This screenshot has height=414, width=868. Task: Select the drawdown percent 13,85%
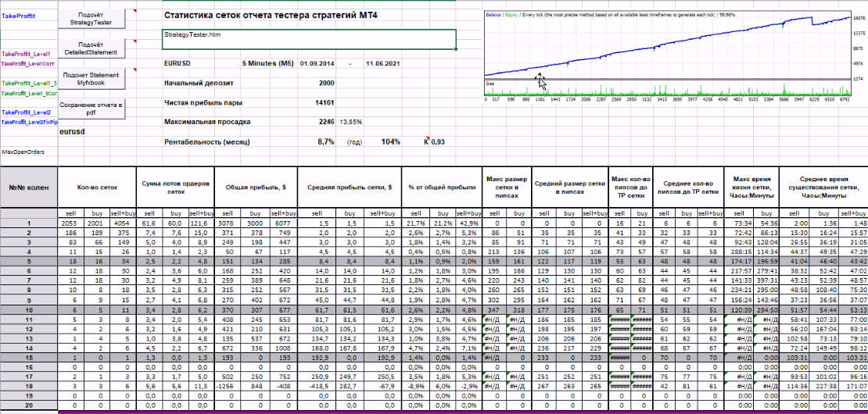350,122
